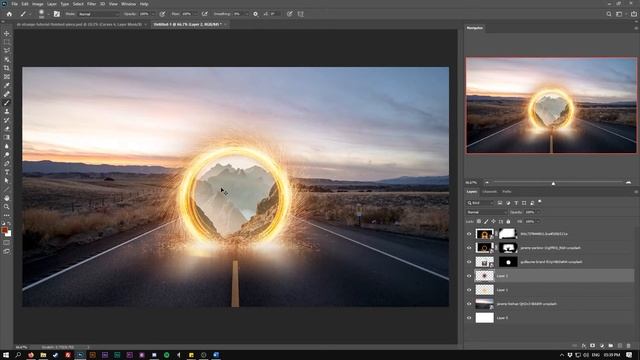Open the Flow value dropdown
The image size is (640, 360).
click(195, 14)
